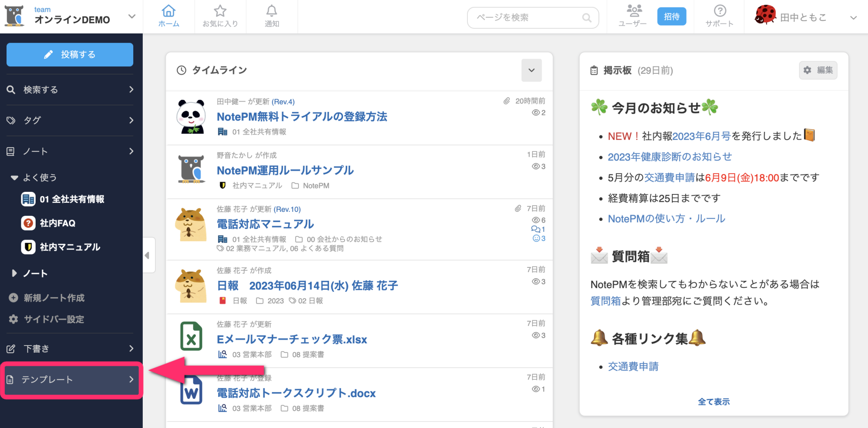Open the 2023年健康診断のお知らせ link
The image size is (868, 428).
pyautogui.click(x=670, y=157)
